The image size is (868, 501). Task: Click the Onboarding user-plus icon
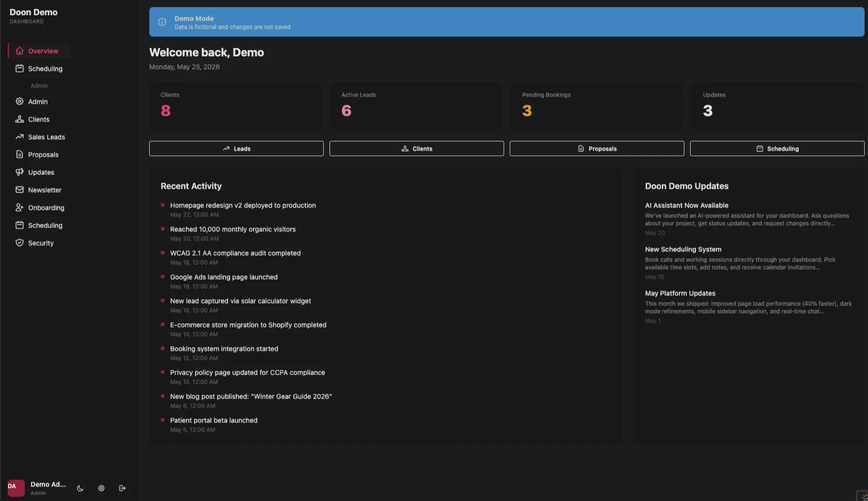pos(19,208)
